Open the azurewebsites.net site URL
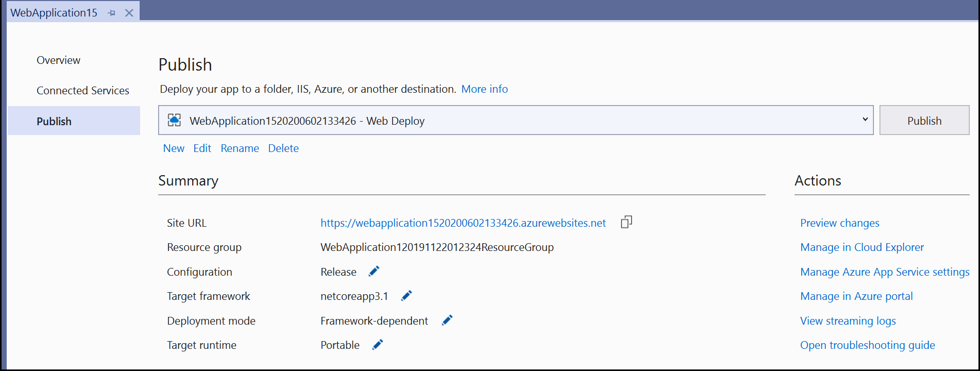980x371 pixels. tap(463, 223)
